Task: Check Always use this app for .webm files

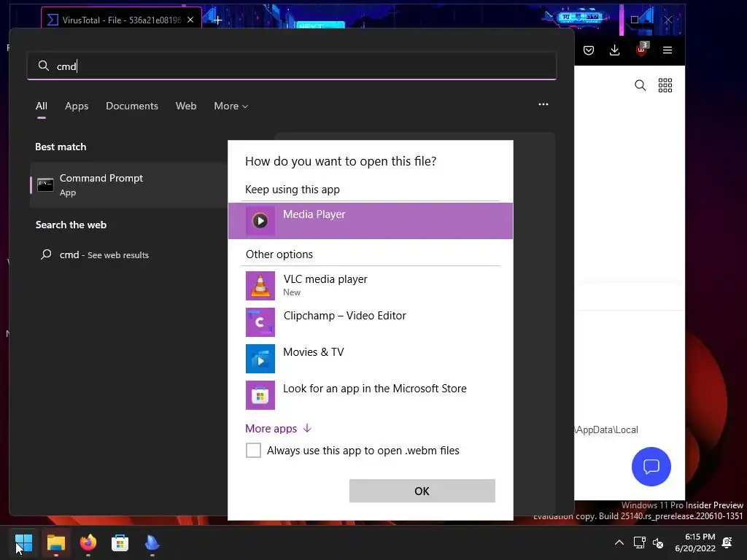Action: point(253,450)
